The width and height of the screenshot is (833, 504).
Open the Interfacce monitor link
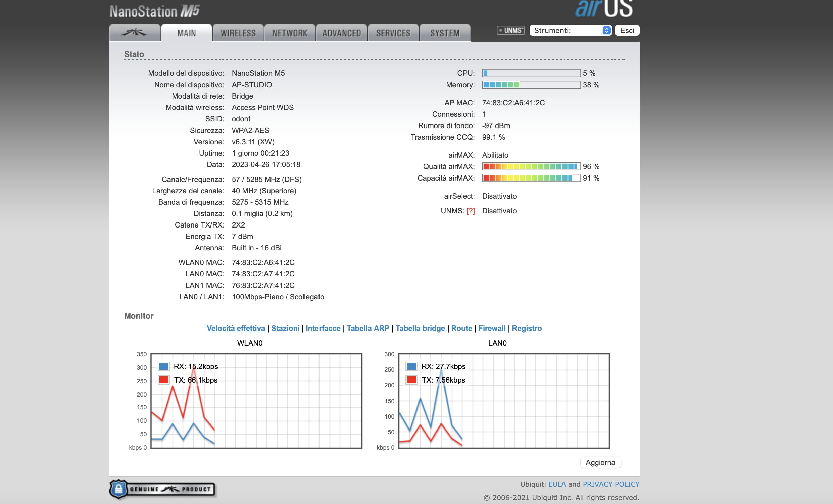pos(323,328)
